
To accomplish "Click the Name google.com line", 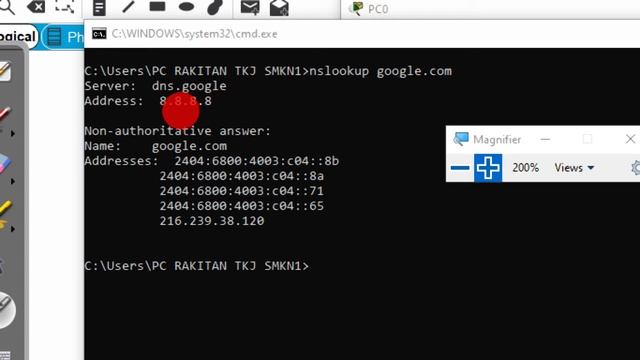I will [x=156, y=146].
